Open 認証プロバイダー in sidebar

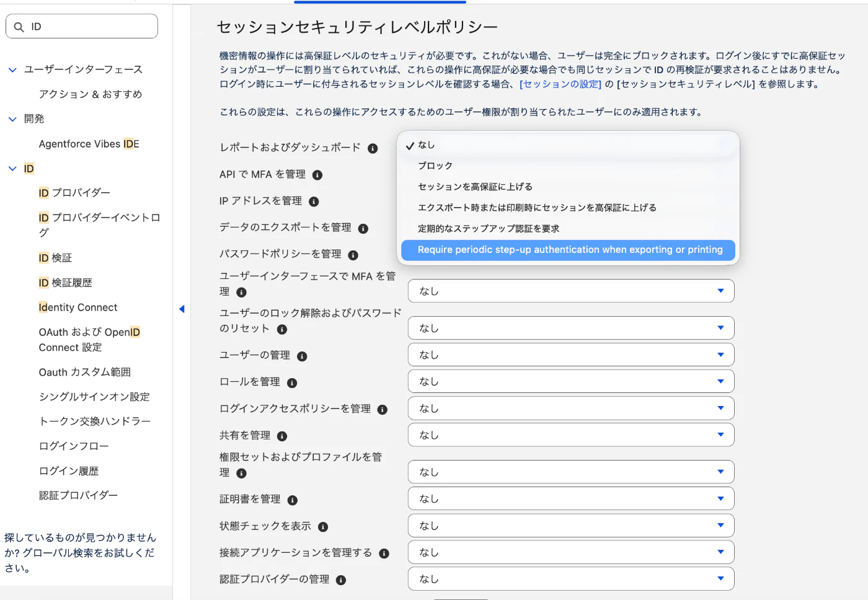pos(78,495)
